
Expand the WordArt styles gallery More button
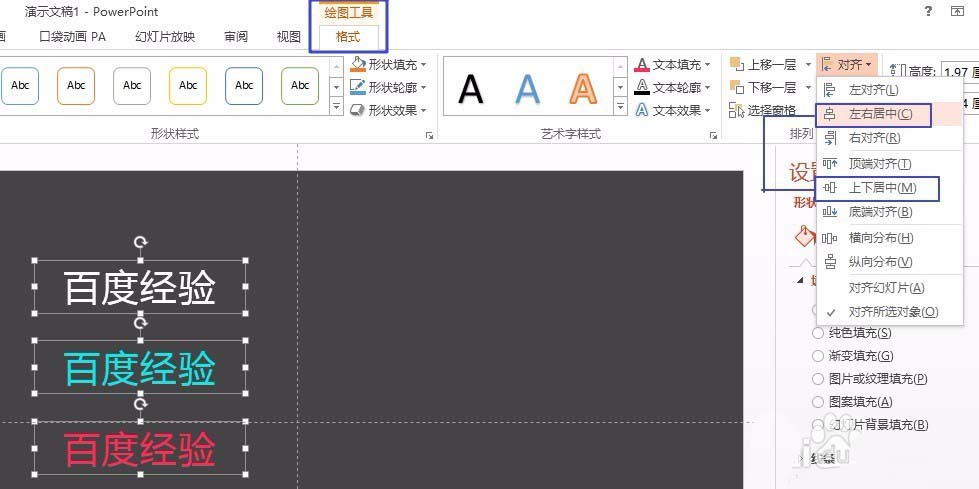[x=621, y=107]
